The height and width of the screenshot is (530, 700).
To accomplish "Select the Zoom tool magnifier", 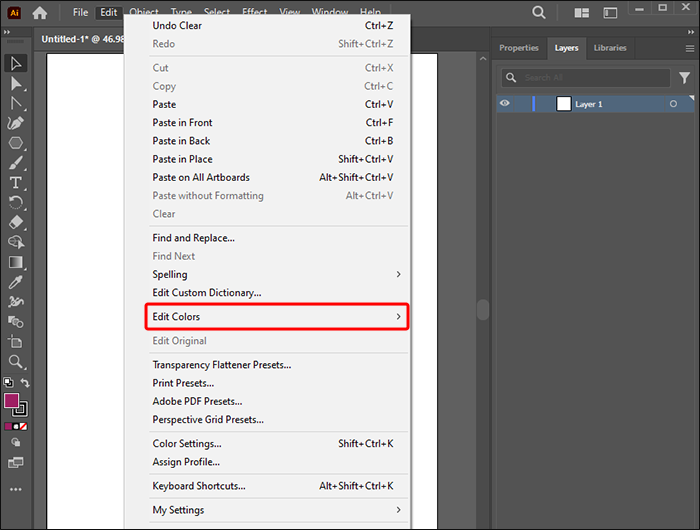I will [16, 362].
